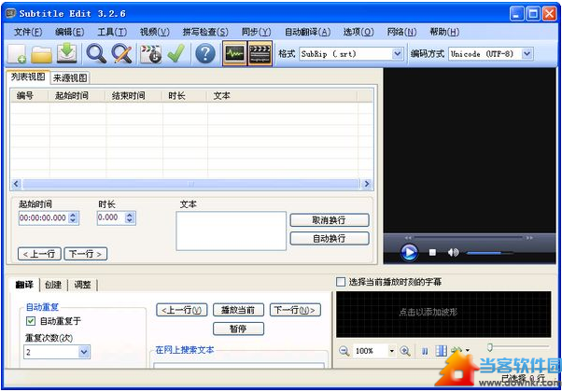Image resolution: width=562 pixels, height=392 pixels.
Task: Click the green arrows icon under the waveform
Action: point(457,350)
